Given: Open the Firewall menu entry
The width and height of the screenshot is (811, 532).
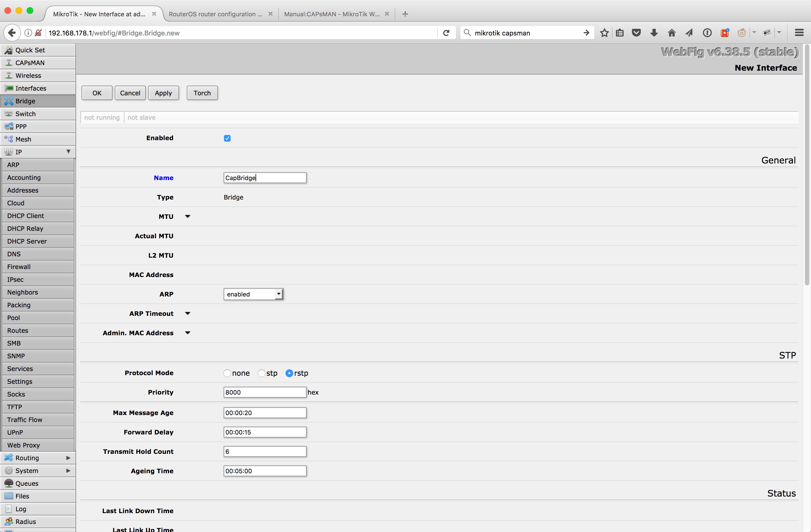Looking at the screenshot, I should 19,267.
